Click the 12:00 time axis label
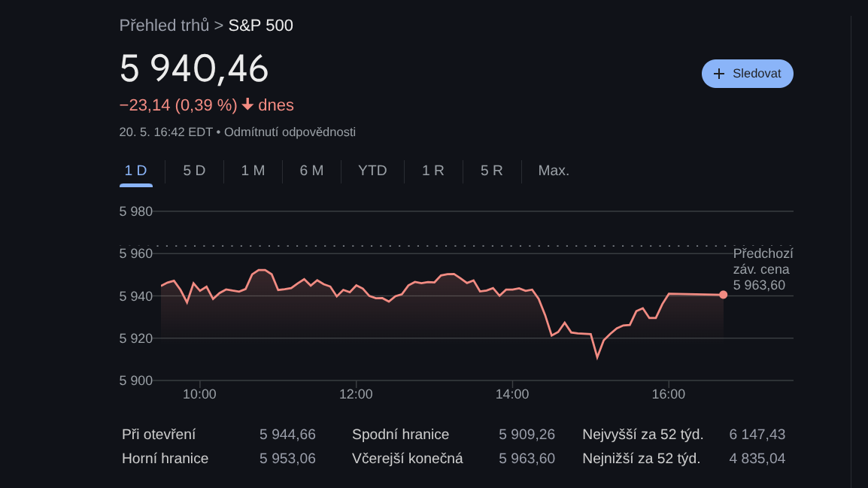 [356, 395]
